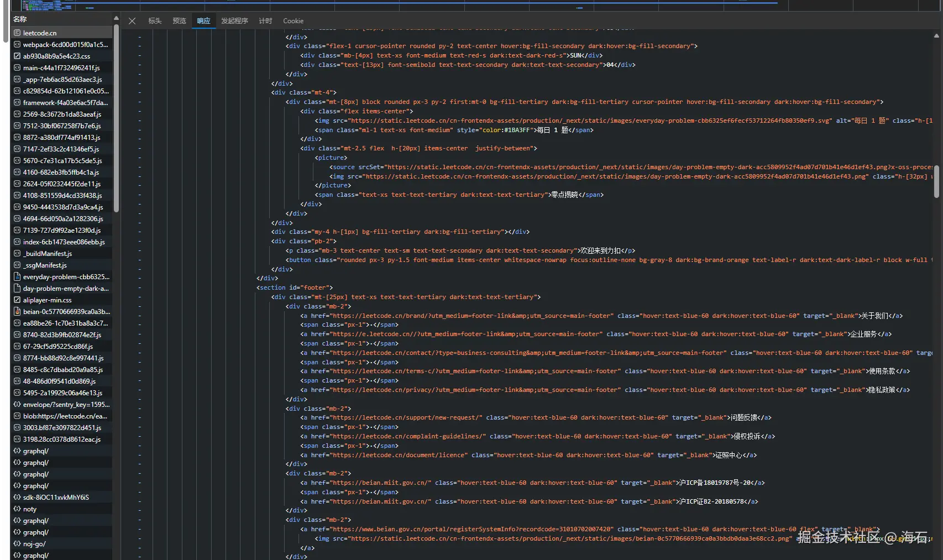Select main-c44a1f732496241f.js request
This screenshot has height=560, width=943.
[x=62, y=68]
